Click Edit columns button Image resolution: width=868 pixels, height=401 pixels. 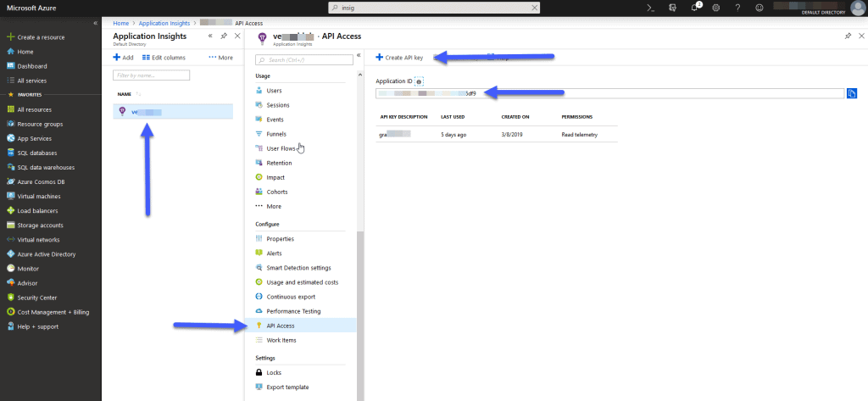(164, 57)
